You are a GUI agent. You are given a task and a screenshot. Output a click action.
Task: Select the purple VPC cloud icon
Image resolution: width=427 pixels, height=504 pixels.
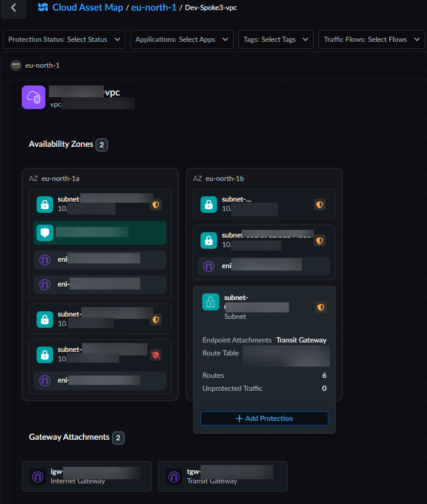(34, 97)
